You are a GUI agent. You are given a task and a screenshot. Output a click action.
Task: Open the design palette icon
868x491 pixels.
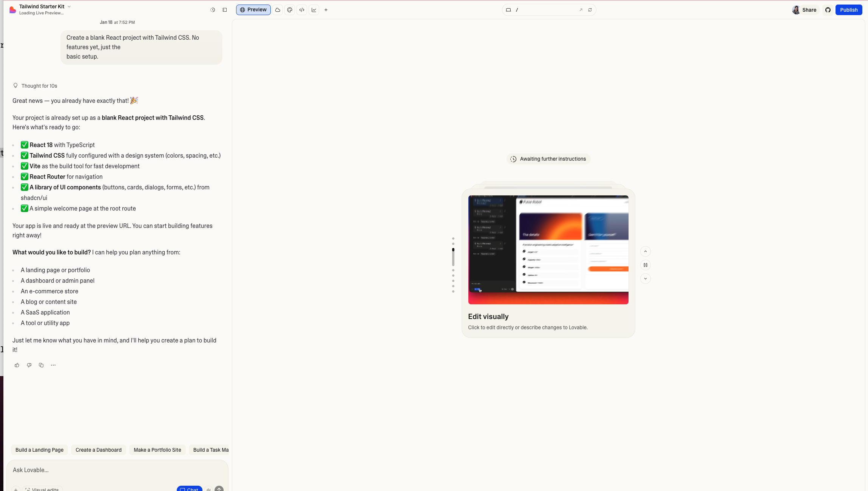[290, 10]
